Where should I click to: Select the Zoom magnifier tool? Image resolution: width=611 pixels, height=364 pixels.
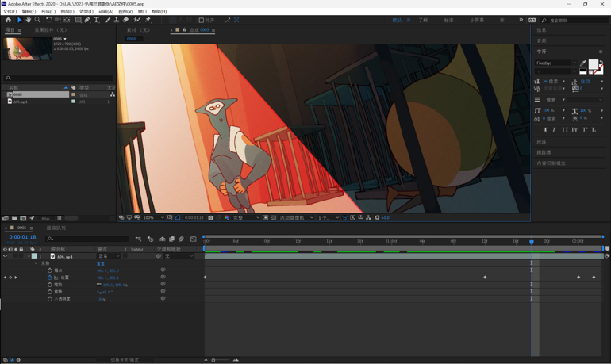click(x=38, y=20)
